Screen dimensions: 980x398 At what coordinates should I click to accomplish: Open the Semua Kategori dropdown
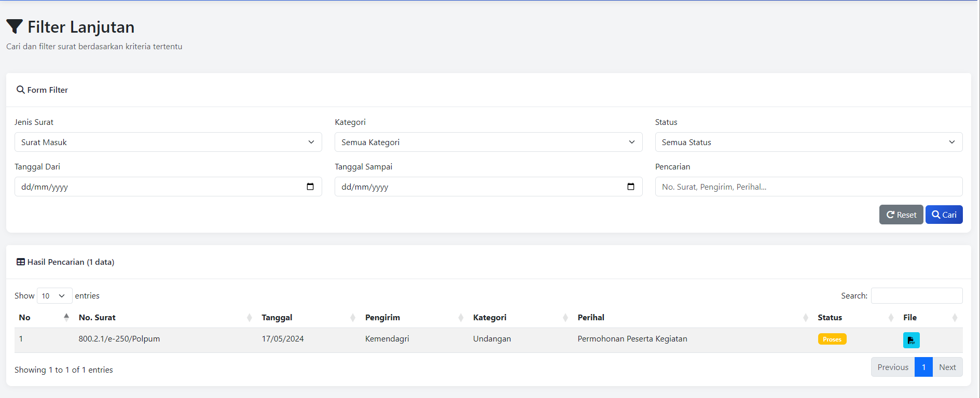click(x=488, y=142)
